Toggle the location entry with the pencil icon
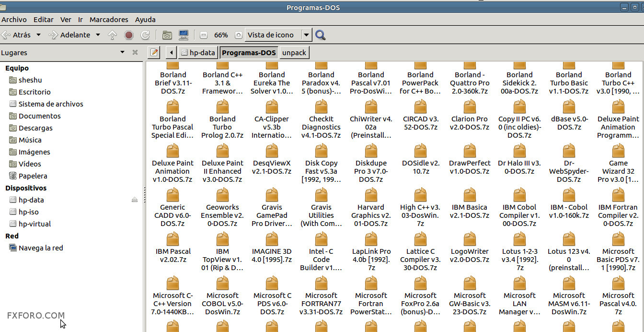This screenshot has height=332, width=644. point(153,52)
